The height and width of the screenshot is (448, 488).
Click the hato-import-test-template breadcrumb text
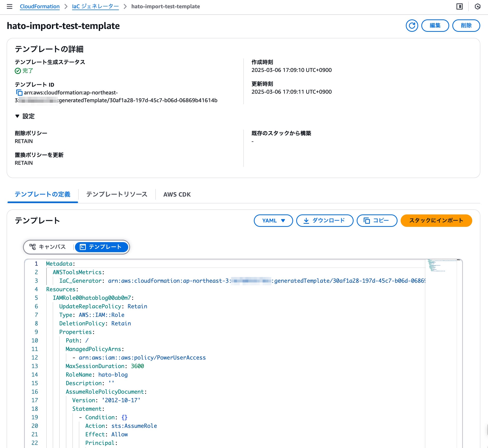coord(165,6)
